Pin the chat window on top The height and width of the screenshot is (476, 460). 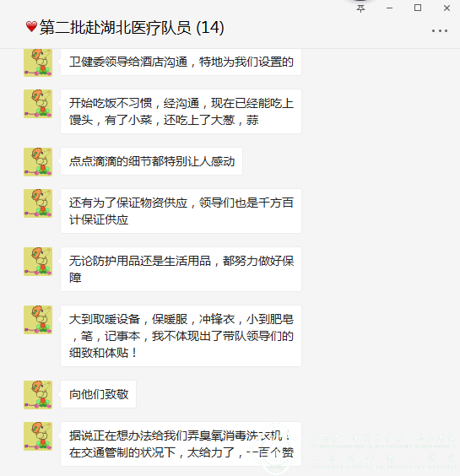(360, 8)
